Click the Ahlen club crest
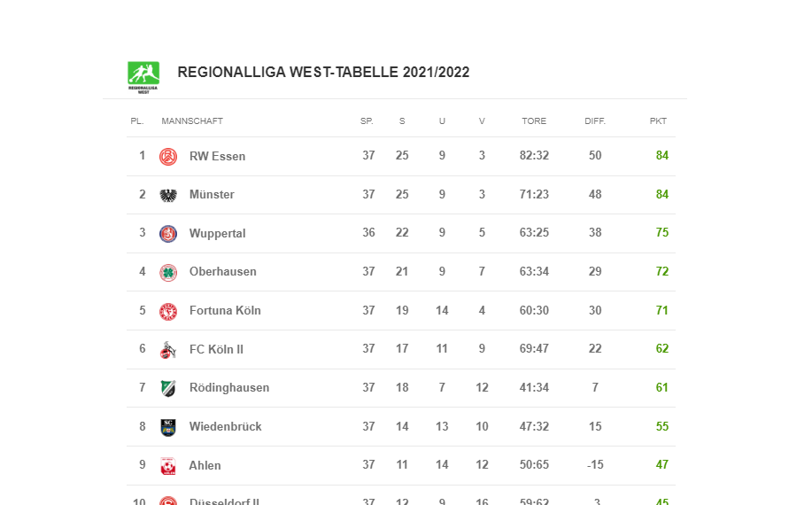Screen dimensions: 812x505 click(168, 466)
